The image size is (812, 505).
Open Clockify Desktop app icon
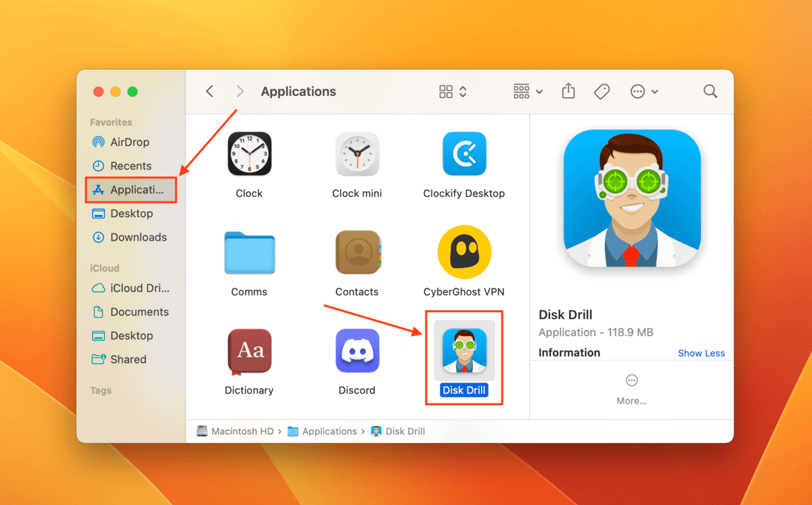(x=464, y=155)
